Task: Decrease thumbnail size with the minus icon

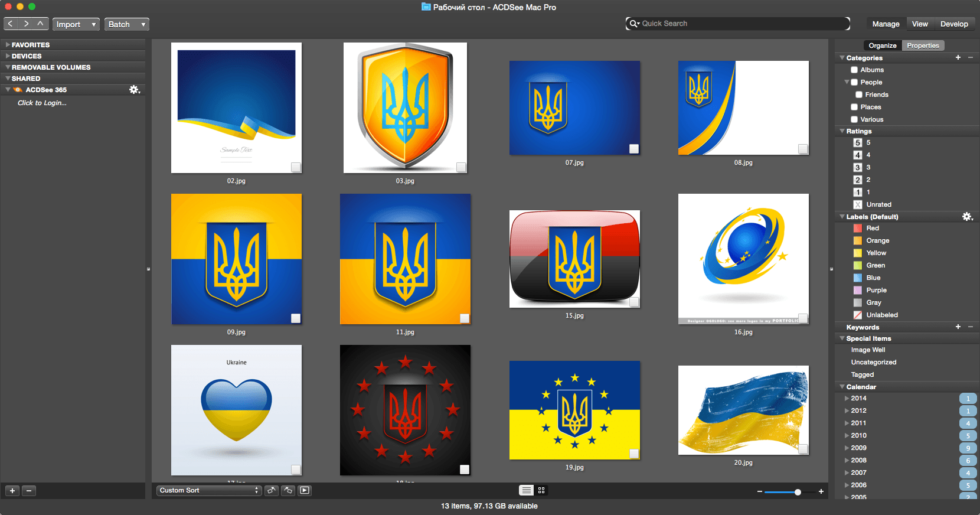Action: pos(759,491)
